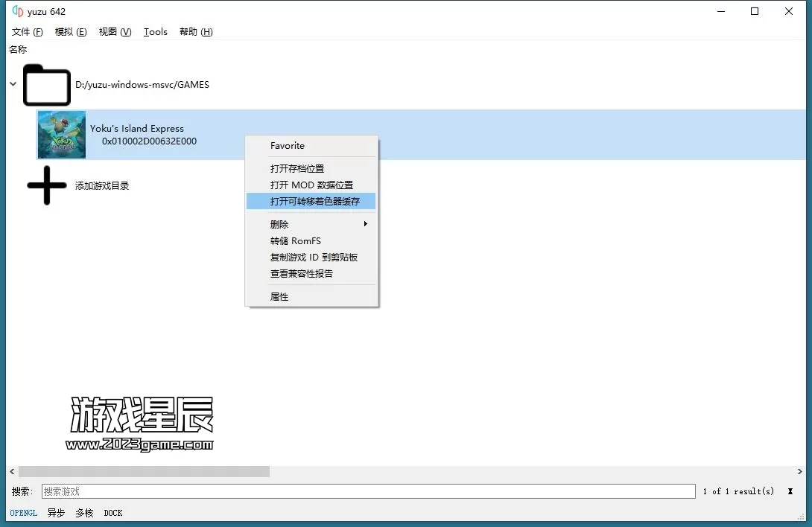
Task: Select 打开存档位置 from context menu
Action: (x=297, y=169)
